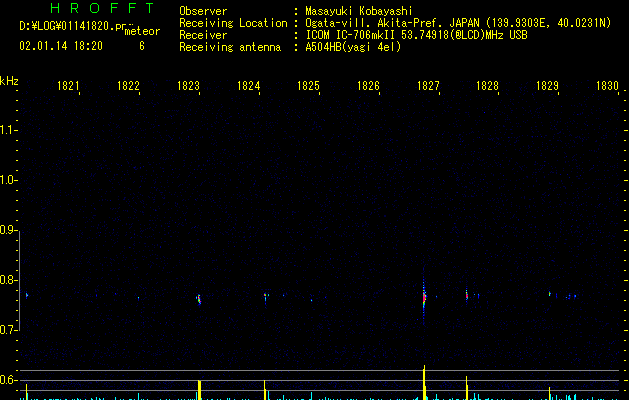Select observer name Masayuki Kobayashi

point(359,11)
